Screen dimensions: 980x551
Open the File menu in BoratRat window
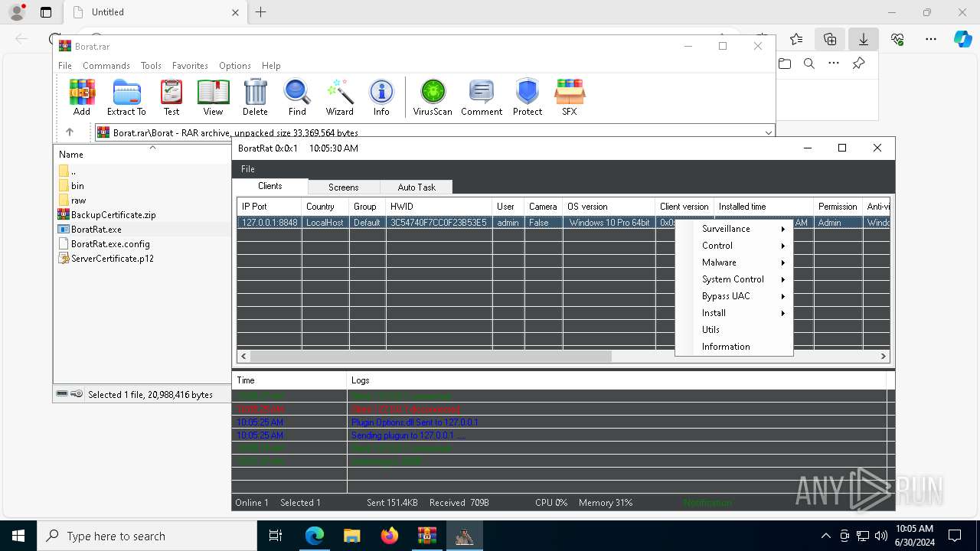[248, 168]
